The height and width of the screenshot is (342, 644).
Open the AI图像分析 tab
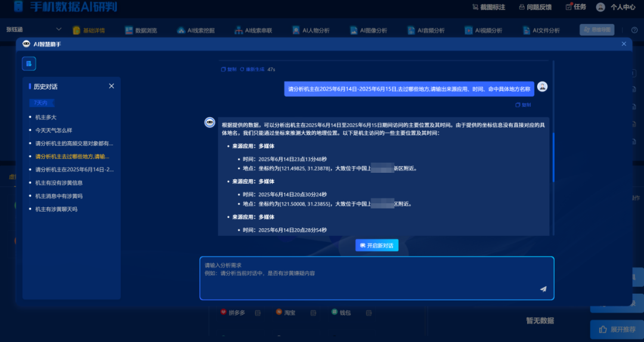pos(369,30)
